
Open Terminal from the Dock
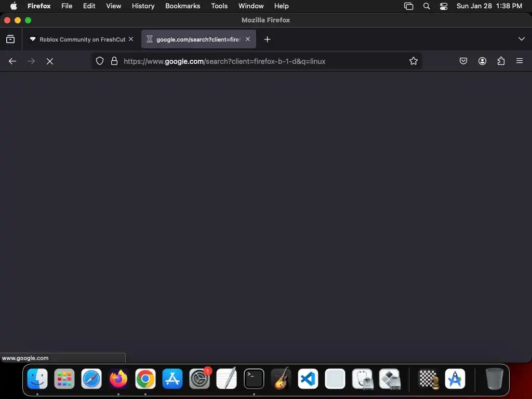(254, 379)
